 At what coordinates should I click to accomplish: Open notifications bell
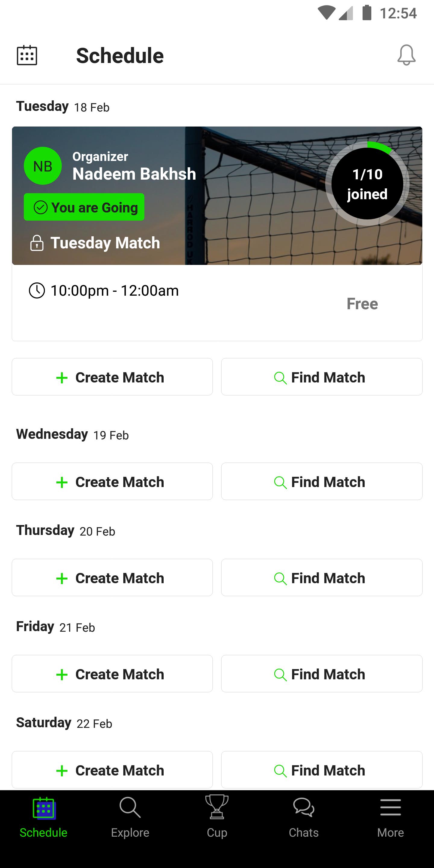406,55
